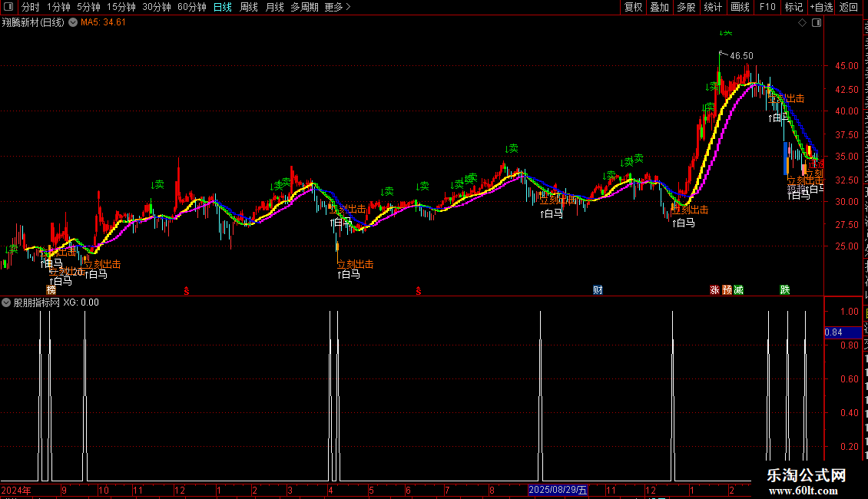This screenshot has height=499, width=868.
Task: Click the left sidebar panel toggle icon
Action: click(8, 7)
